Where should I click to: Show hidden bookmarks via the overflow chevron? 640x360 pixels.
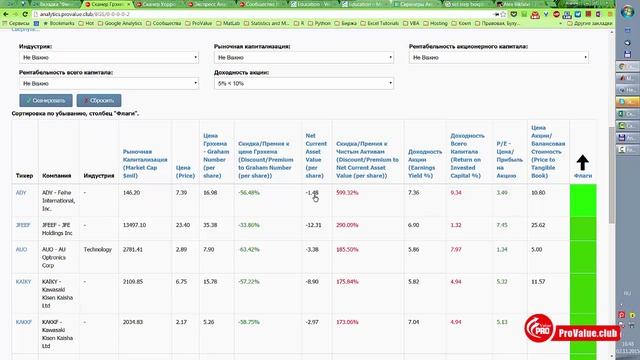560,23
